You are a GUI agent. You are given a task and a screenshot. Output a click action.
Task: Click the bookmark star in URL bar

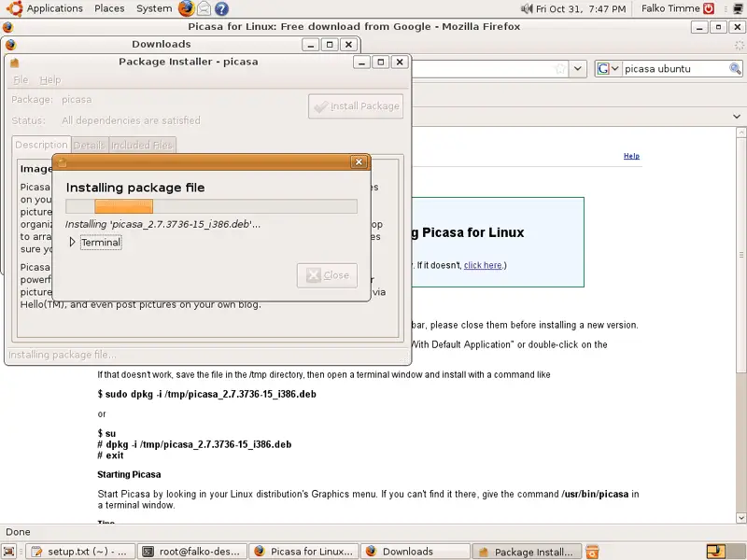coord(561,68)
